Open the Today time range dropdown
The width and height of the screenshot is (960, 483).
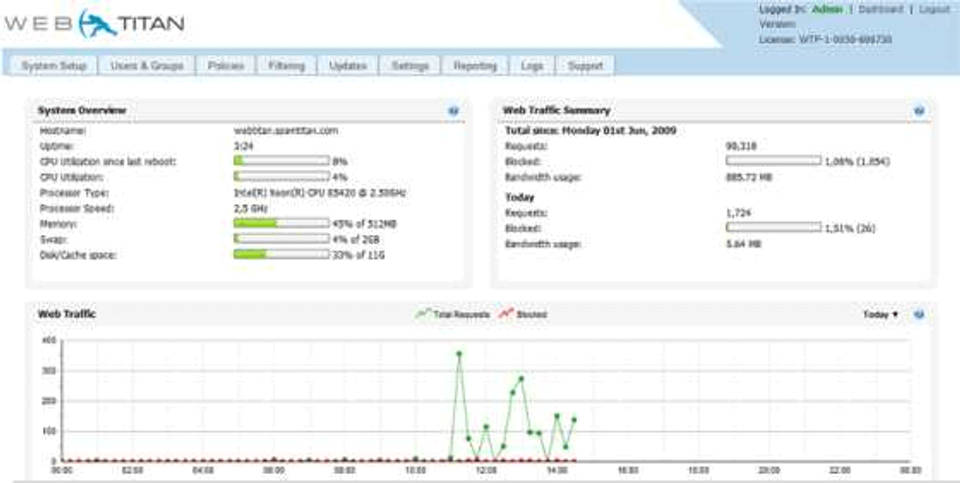pos(881,314)
